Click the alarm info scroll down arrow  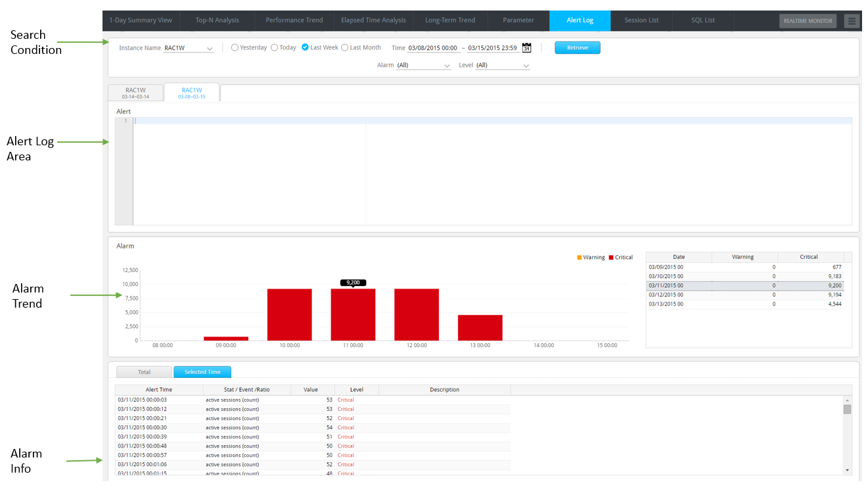(x=848, y=470)
